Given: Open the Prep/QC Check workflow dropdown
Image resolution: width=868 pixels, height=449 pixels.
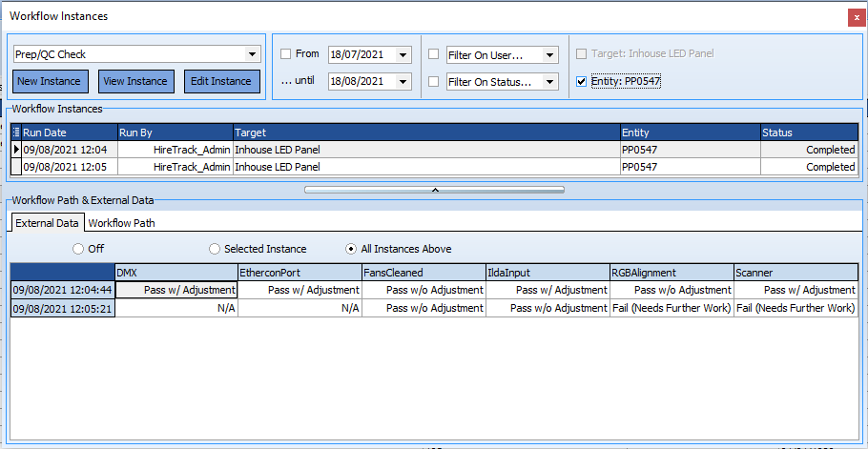Looking at the screenshot, I should click(x=252, y=54).
